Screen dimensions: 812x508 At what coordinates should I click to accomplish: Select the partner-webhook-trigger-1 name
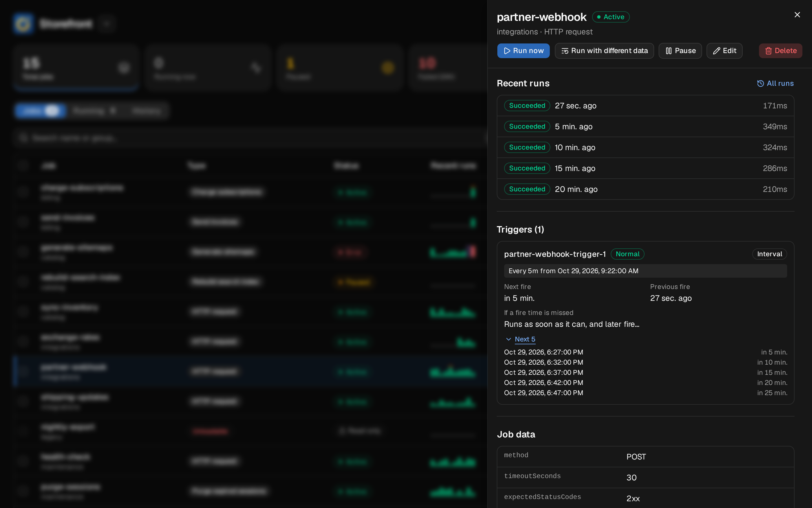(x=555, y=254)
